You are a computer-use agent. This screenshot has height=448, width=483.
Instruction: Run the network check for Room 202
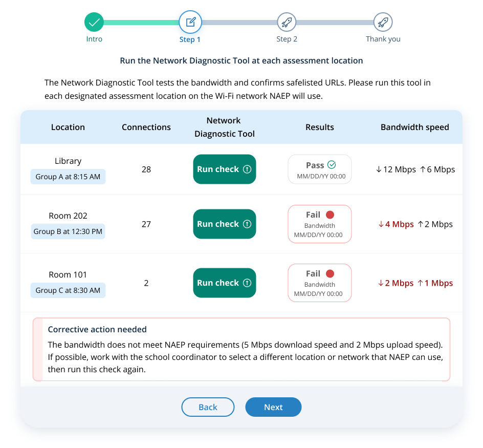224,224
